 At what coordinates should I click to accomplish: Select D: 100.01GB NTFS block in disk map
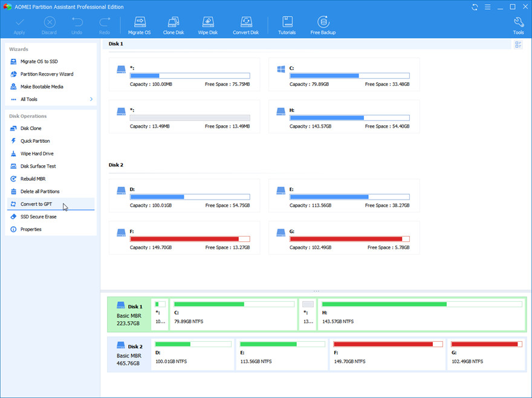[x=193, y=354]
